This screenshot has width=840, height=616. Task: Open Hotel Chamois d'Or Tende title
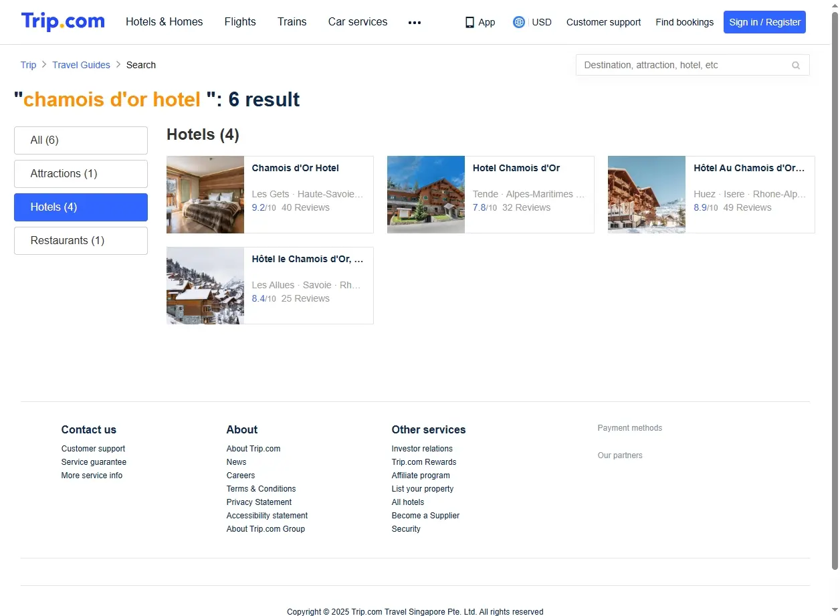pyautogui.click(x=516, y=168)
